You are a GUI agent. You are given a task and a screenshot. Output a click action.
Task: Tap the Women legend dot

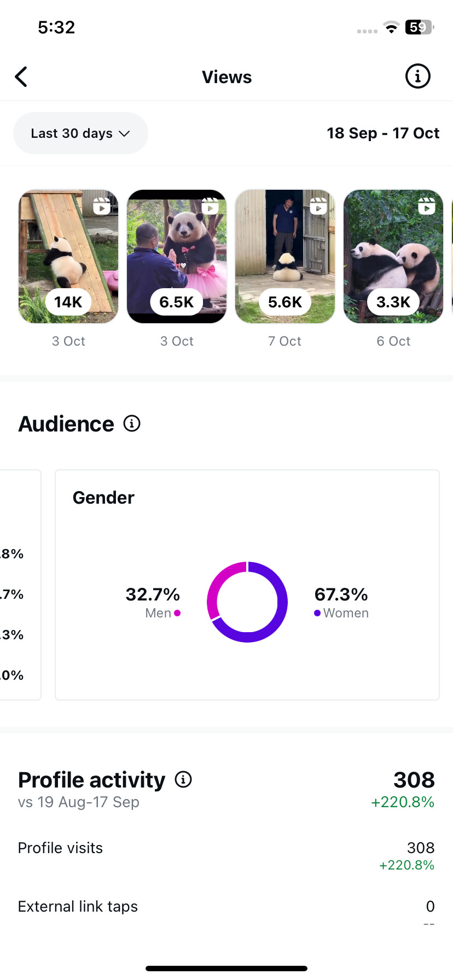click(x=317, y=613)
